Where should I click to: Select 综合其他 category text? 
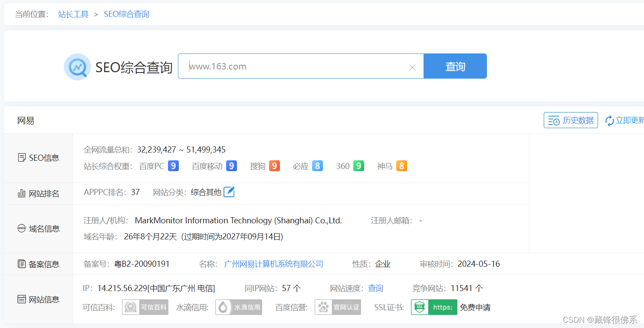(206, 192)
